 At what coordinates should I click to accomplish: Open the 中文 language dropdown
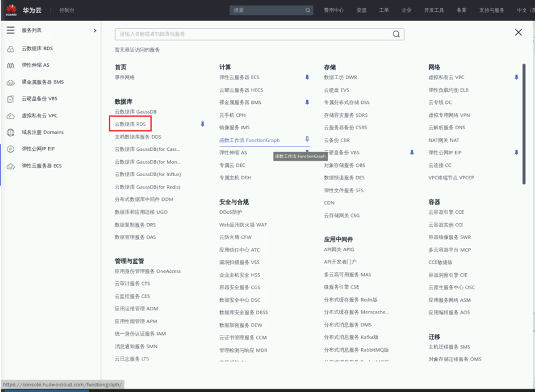[x=526, y=11]
